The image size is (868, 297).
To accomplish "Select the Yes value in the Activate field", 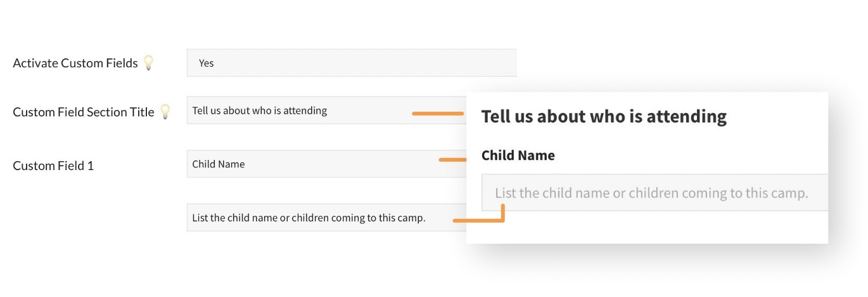I will 206,63.
